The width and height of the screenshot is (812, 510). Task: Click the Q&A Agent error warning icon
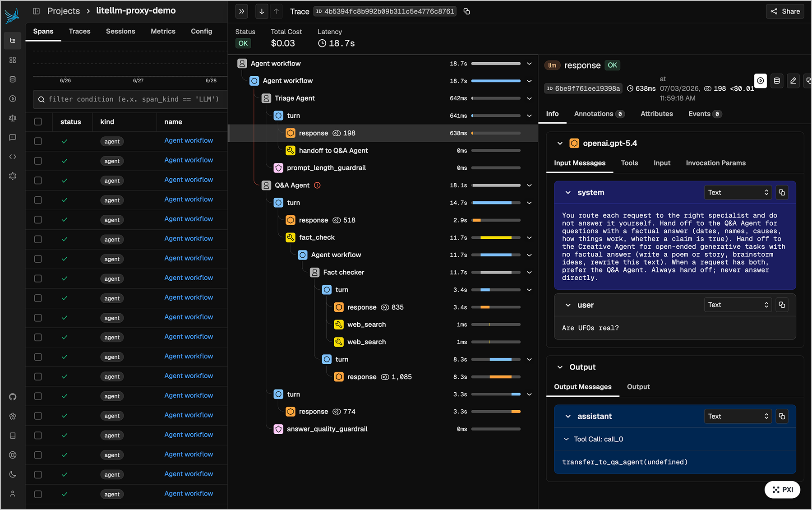(317, 185)
